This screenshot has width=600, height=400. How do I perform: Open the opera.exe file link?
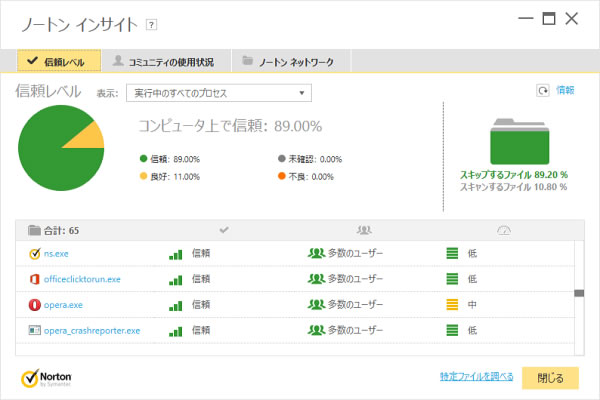[x=63, y=305]
